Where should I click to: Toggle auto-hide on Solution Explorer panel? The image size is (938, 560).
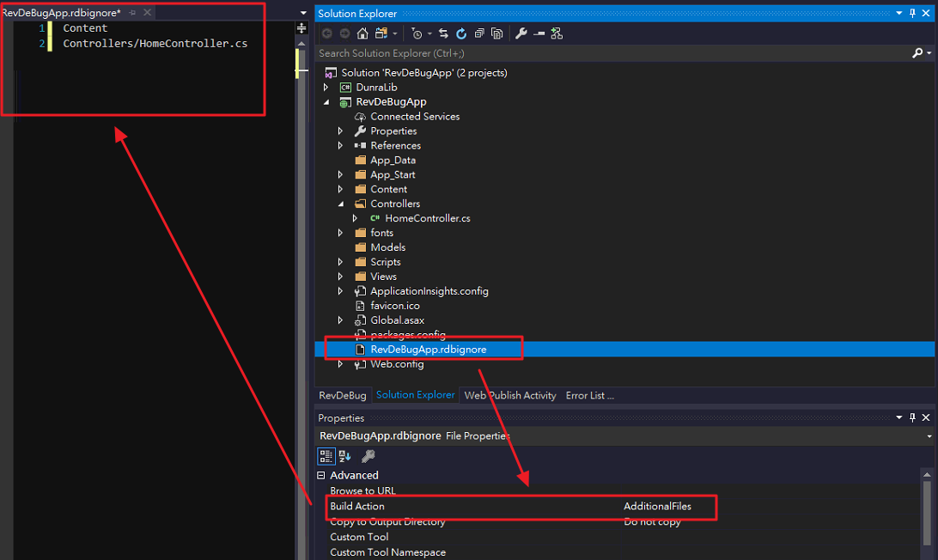pyautogui.click(x=913, y=13)
